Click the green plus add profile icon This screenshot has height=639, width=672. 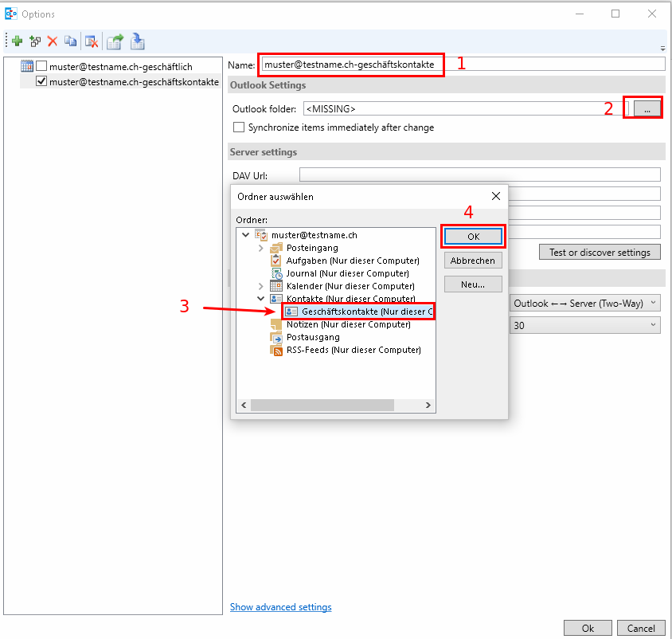[x=17, y=41]
